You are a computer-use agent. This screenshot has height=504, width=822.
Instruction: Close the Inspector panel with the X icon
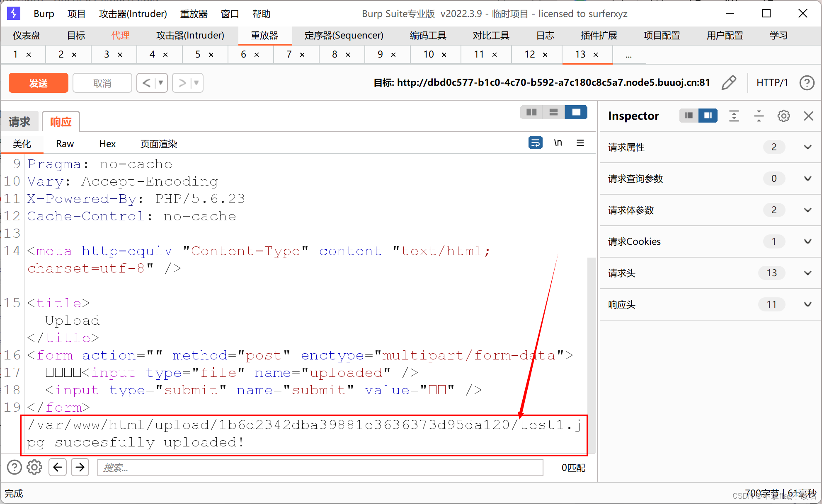(808, 116)
